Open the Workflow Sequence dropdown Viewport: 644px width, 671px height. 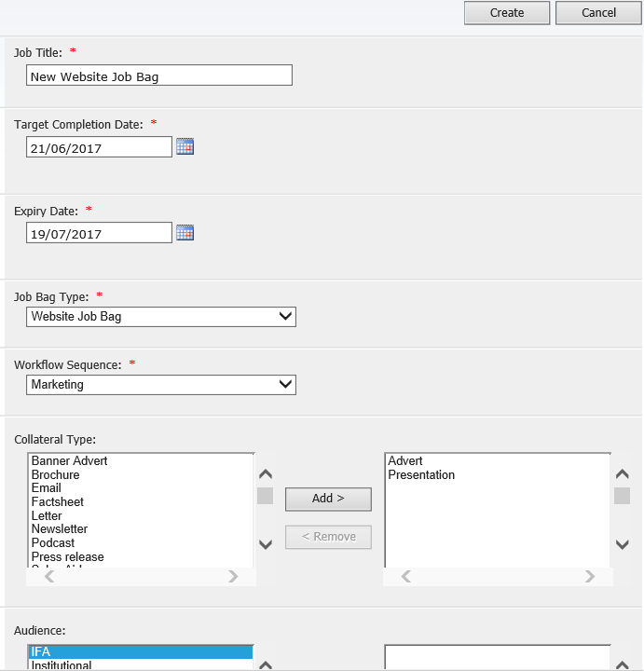point(161,385)
